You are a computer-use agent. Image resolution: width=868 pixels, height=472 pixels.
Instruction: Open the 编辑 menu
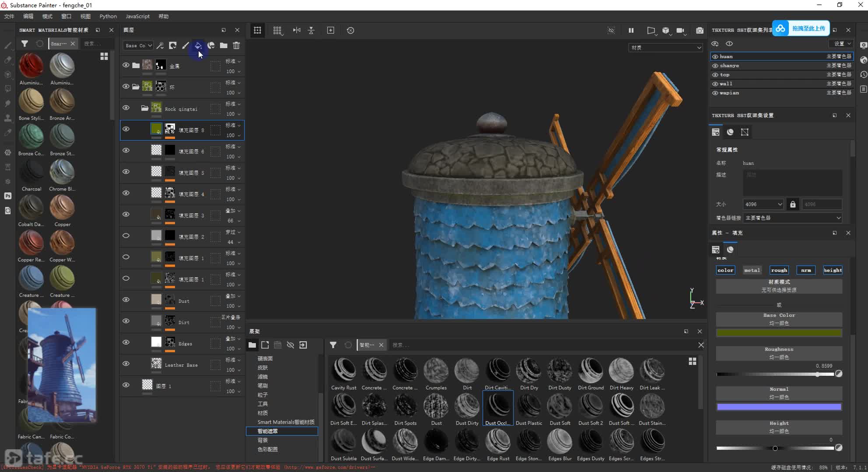(28, 16)
